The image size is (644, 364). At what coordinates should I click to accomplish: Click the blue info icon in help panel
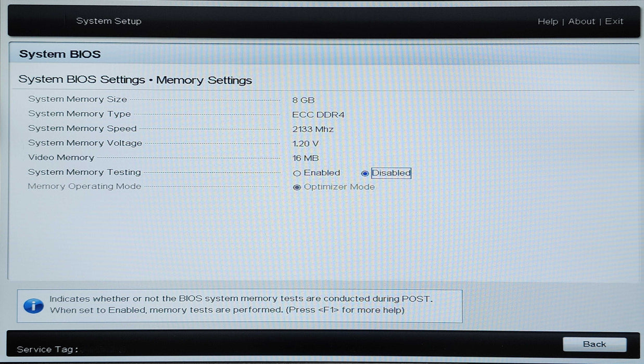(x=33, y=305)
